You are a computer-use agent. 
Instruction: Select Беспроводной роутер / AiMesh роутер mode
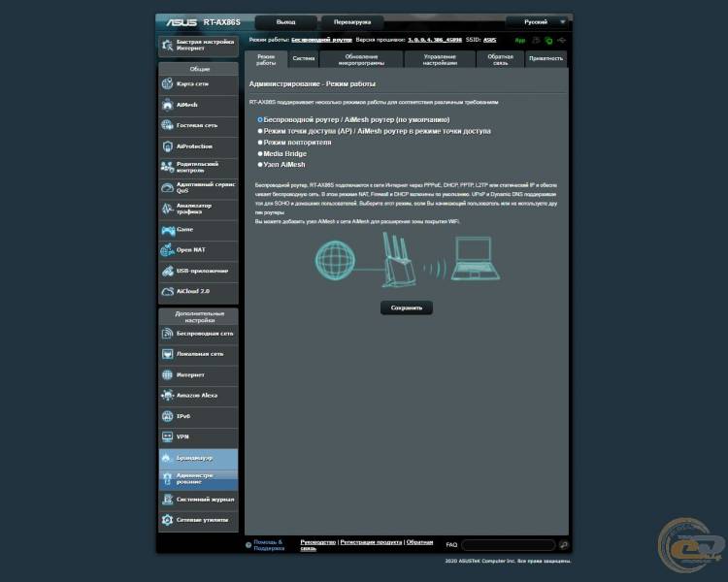(260, 119)
